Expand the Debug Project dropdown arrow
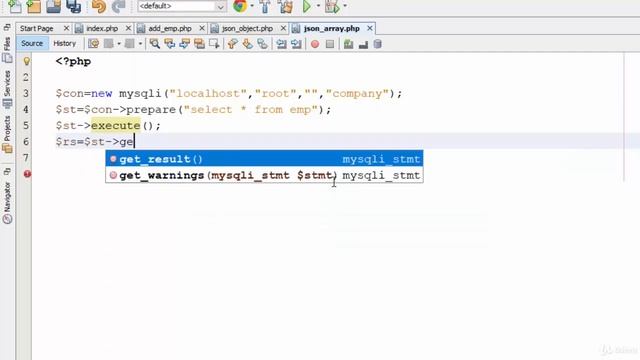 345,6
